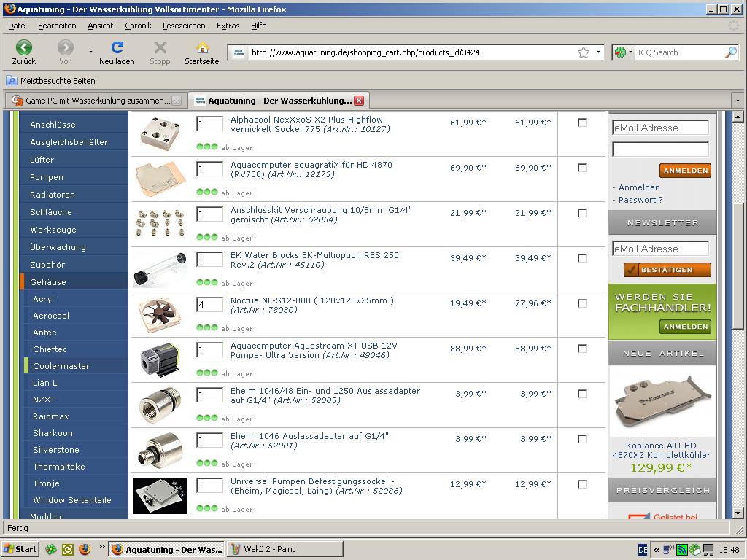
Task: Open the Bearbeiten menu
Action: [x=57, y=26]
